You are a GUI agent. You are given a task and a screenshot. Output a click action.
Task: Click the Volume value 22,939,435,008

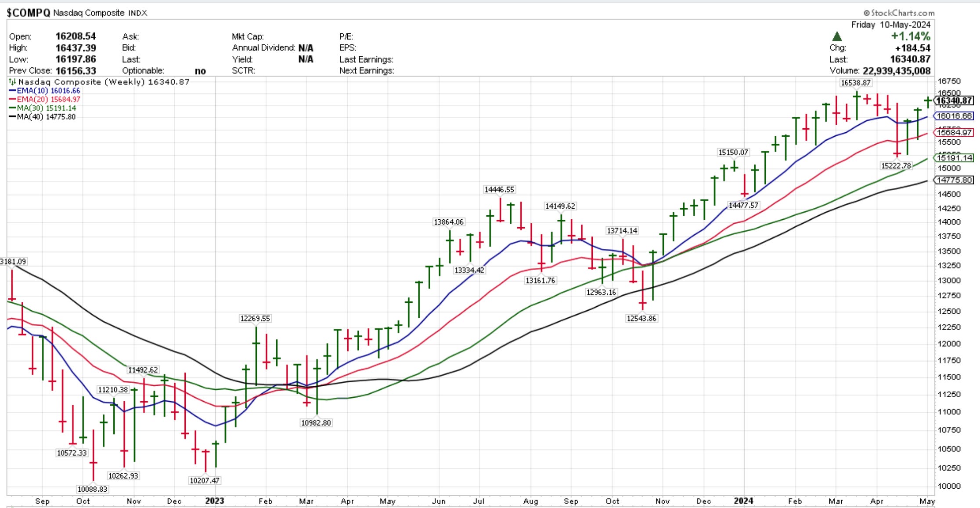897,71
